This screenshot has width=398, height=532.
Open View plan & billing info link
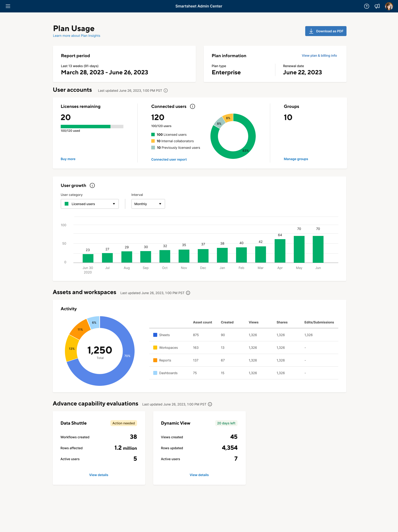319,56
